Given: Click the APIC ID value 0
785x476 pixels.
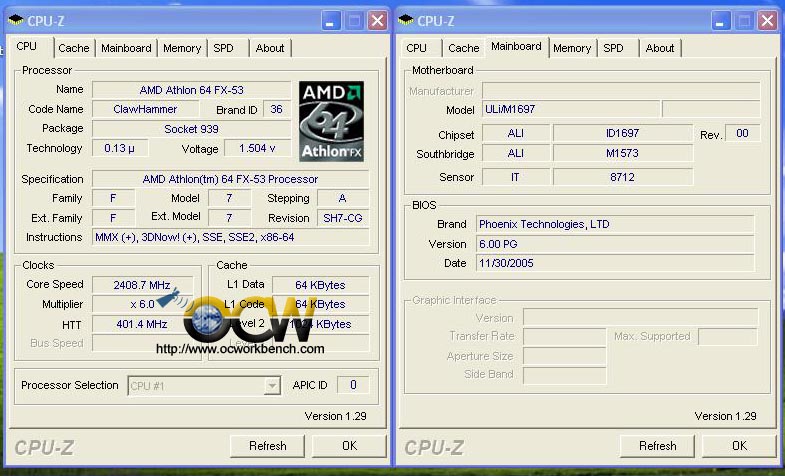Looking at the screenshot, I should pyautogui.click(x=353, y=385).
